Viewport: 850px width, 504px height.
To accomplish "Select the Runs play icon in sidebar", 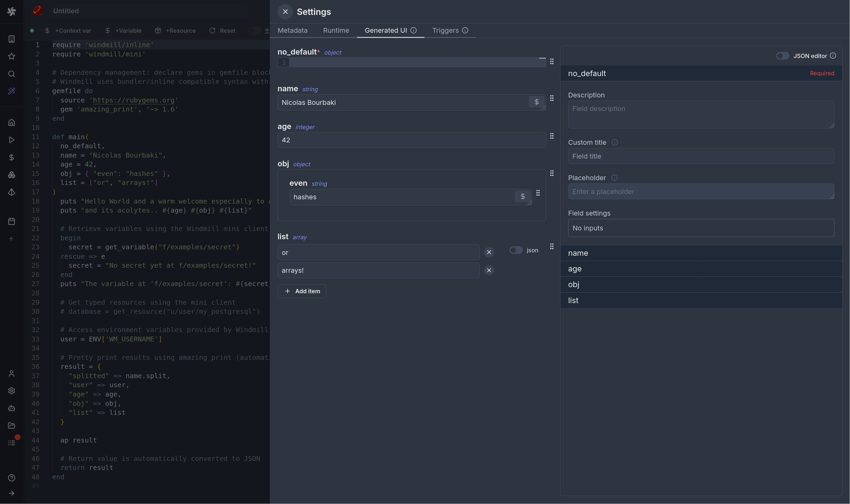I will pyautogui.click(x=11, y=140).
